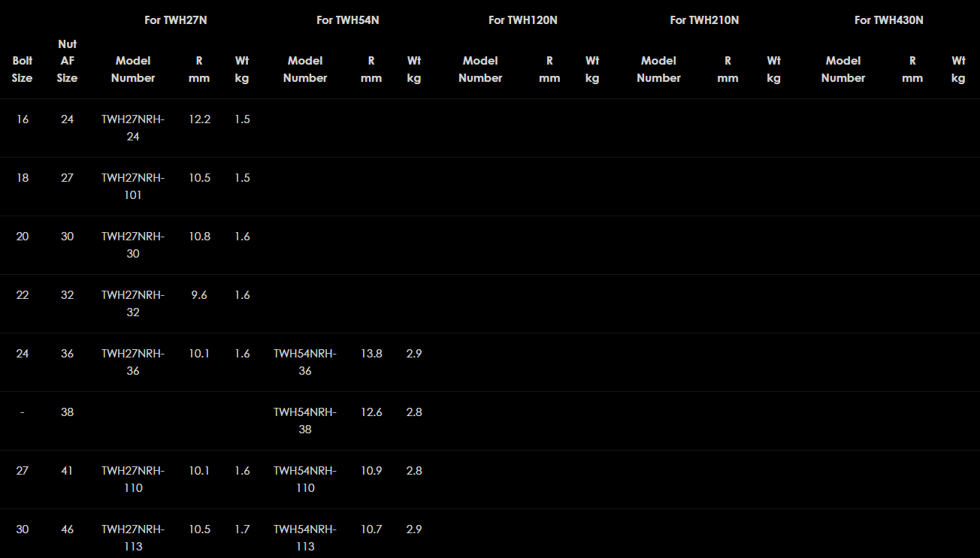Click the For TWH430N header
This screenshot has height=558, width=980.
pyautogui.click(x=888, y=20)
